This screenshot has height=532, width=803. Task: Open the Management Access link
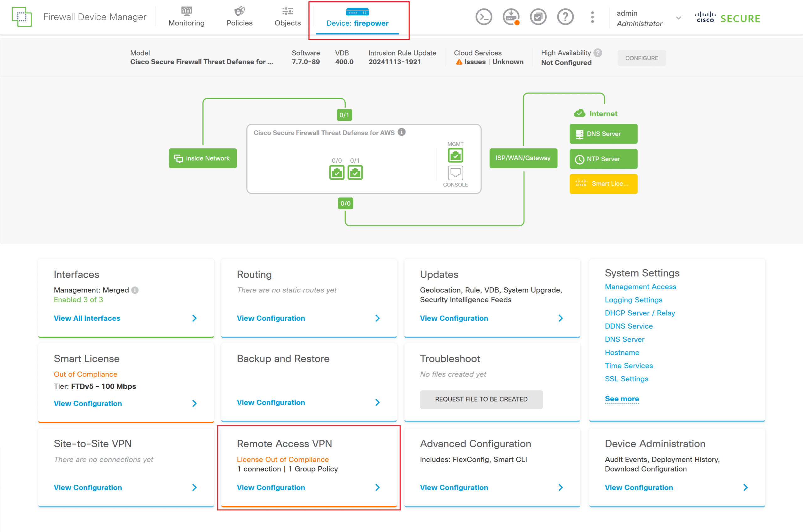[640, 287]
